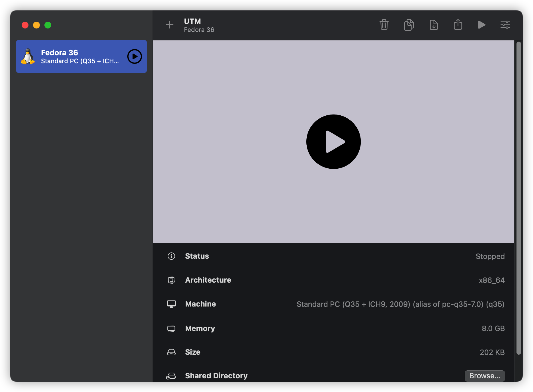Share the VM using the share icon
This screenshot has height=392, width=533.
(458, 25)
